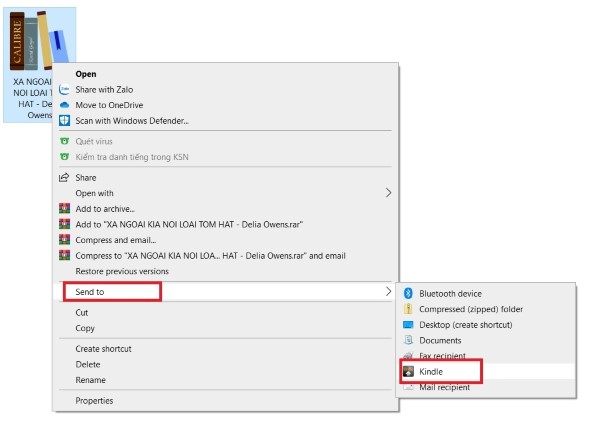
Task: Click the Documents icon in submenu
Action: point(407,340)
